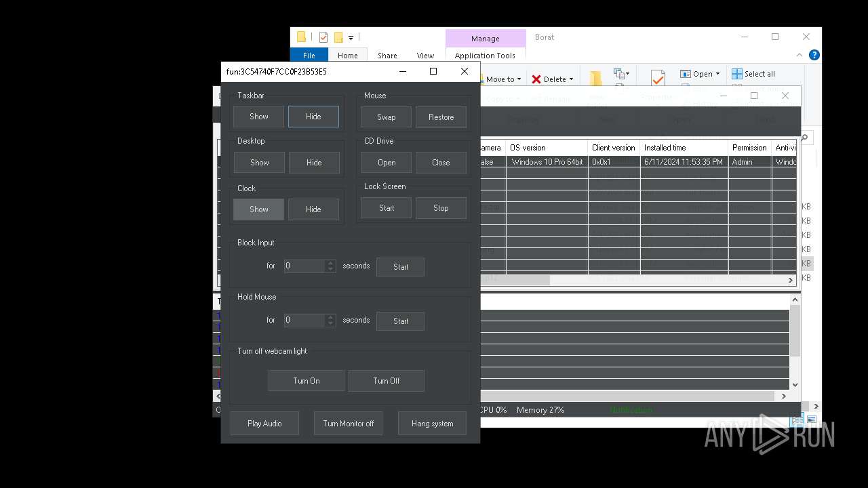This screenshot has width=868, height=488.
Task: Click Explorer search magnifier icon
Action: (x=805, y=137)
